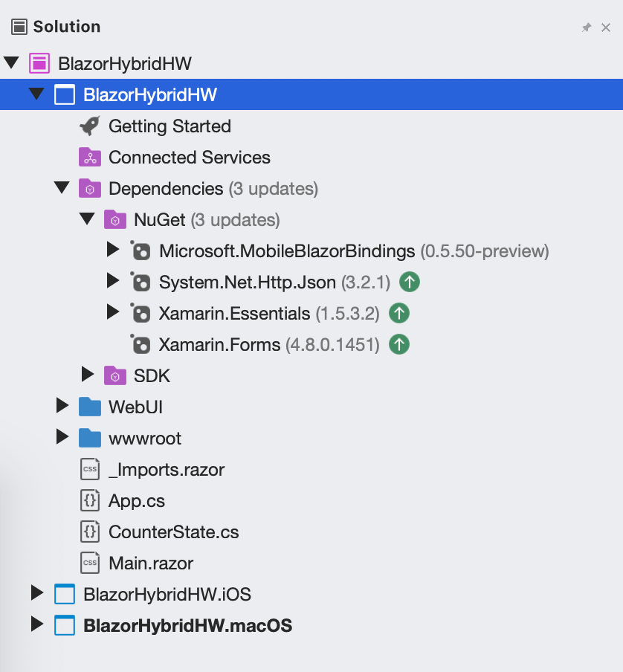
Task: Click the Dependencies folder icon
Action: (90, 189)
